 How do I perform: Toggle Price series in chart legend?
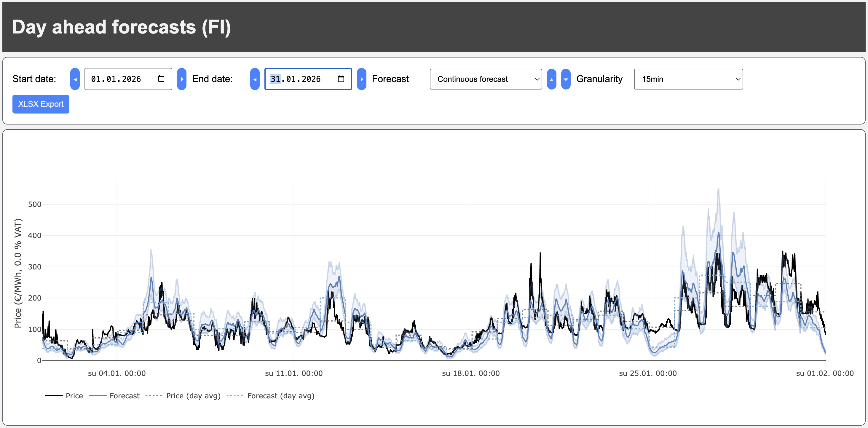click(x=74, y=396)
